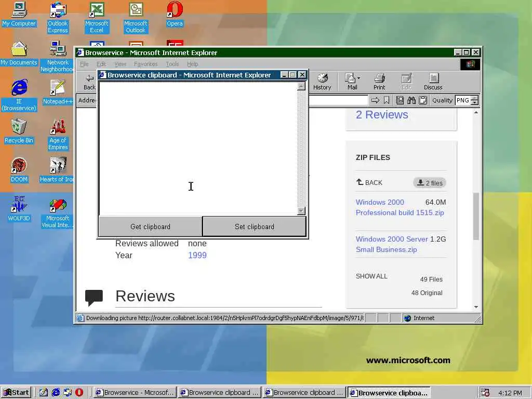This screenshot has height=399, width=532.
Task: Click the Discuss toolbar button
Action: click(x=433, y=82)
